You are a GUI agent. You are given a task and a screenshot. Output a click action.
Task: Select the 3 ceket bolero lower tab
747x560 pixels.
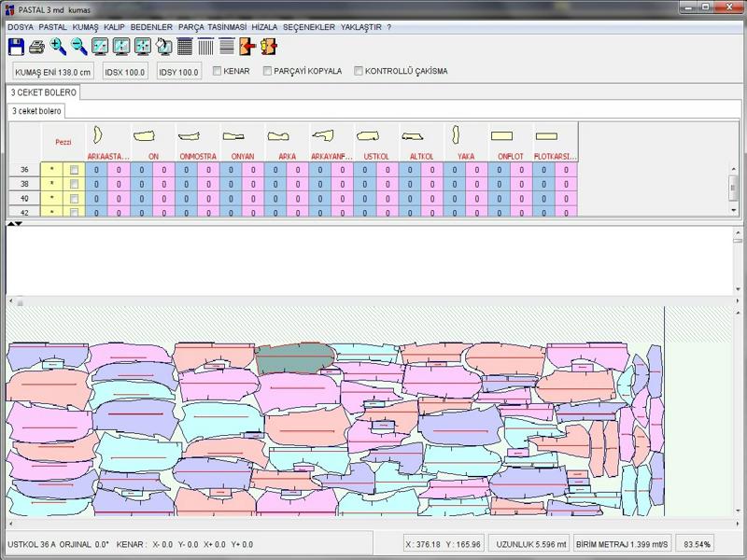coord(36,111)
